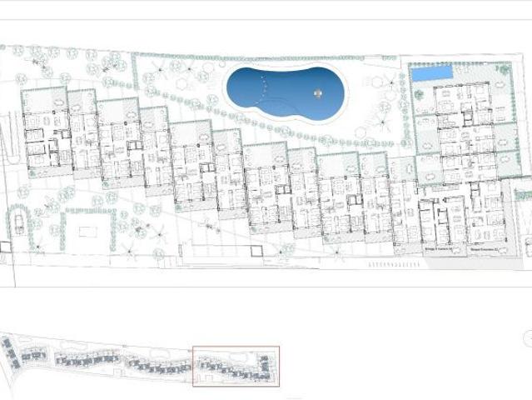Click the dark square marker at the left border
The width and height of the screenshot is (532, 400).
5,247
